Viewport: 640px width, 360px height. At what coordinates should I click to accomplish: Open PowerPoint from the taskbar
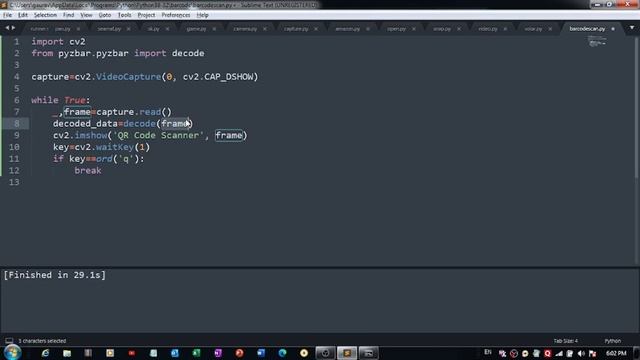240,353
